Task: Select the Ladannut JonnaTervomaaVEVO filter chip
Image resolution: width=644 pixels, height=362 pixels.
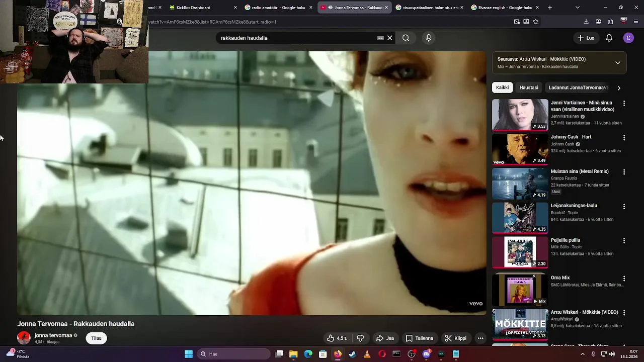Action: [579, 87]
